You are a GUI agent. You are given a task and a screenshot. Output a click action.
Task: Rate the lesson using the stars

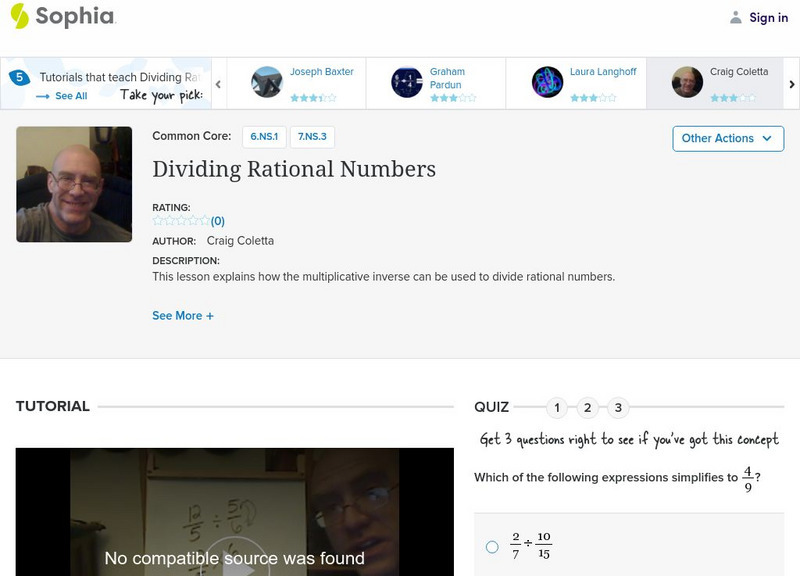point(181,221)
